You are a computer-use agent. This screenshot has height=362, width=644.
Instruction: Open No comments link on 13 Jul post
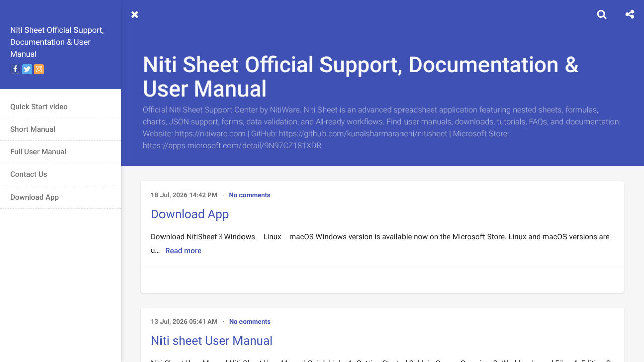(250, 322)
